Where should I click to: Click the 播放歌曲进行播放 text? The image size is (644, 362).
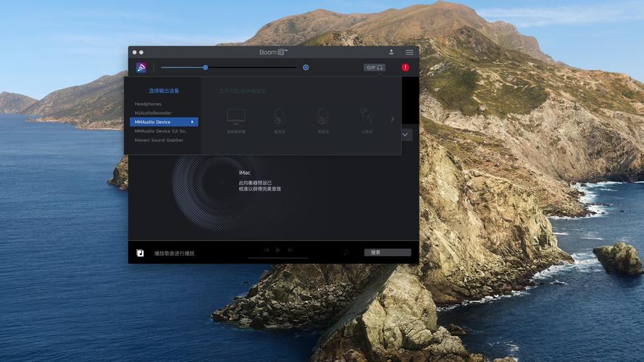174,253
